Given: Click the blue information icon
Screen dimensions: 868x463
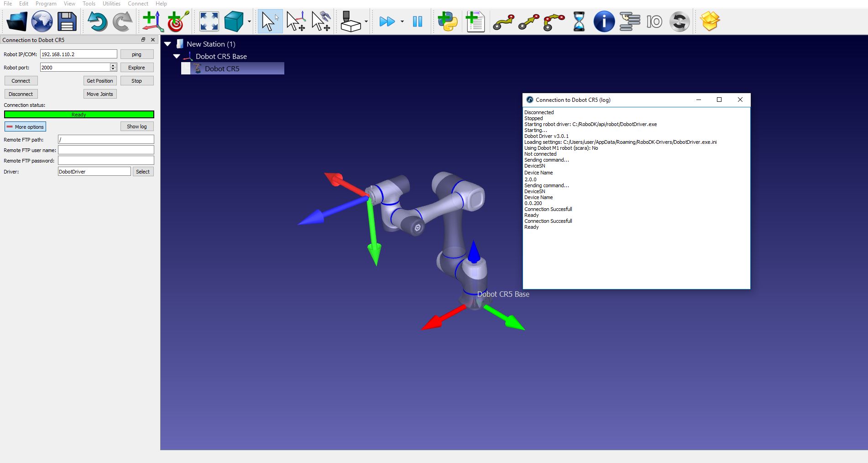Looking at the screenshot, I should (604, 21).
